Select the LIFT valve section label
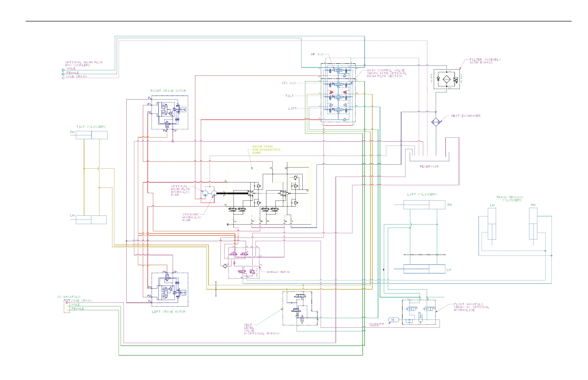 coord(293,109)
